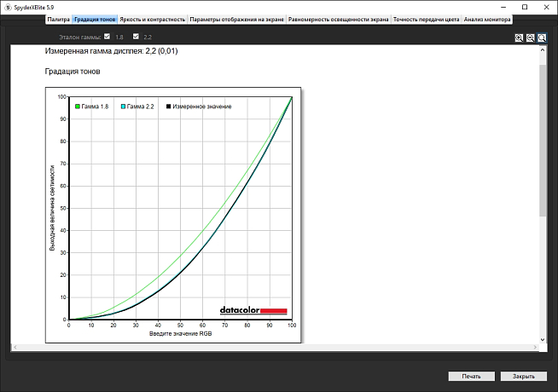Image resolution: width=558 pixels, height=392 pixels.
Task: Click the cyan Гамма 2.2 legend swatch
Action: tap(124, 107)
